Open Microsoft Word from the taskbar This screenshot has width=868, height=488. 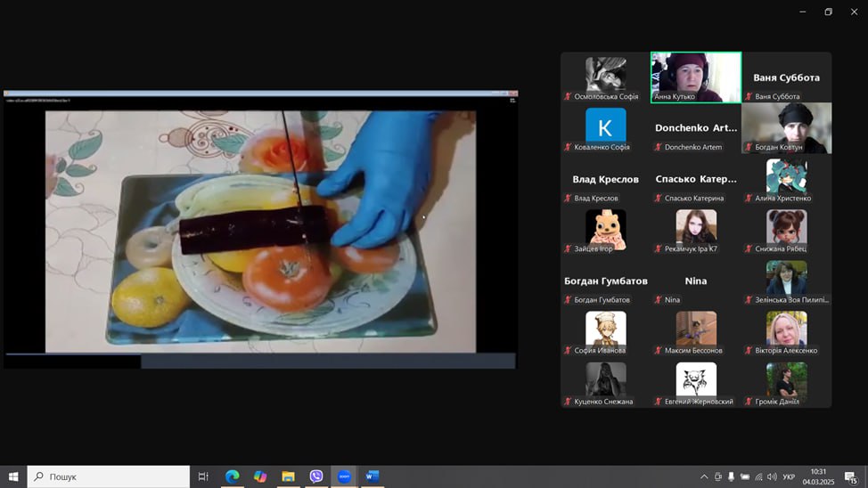pos(372,476)
